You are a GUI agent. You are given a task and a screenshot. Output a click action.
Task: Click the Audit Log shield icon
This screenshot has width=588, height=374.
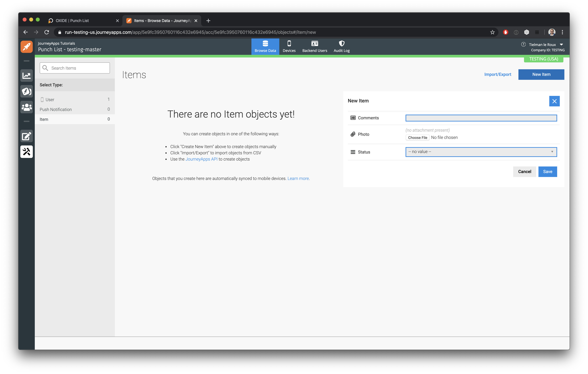click(x=342, y=44)
